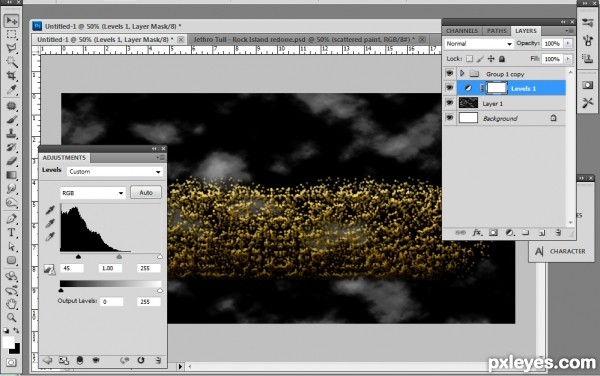Select the Move tool
The image size is (600, 376).
click(x=11, y=21)
